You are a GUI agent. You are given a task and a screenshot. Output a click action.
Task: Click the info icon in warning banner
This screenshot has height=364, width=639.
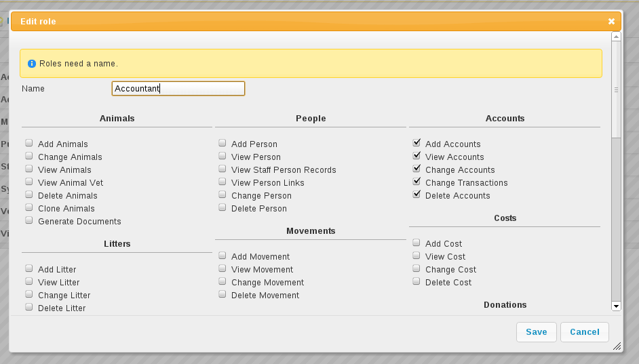31,64
